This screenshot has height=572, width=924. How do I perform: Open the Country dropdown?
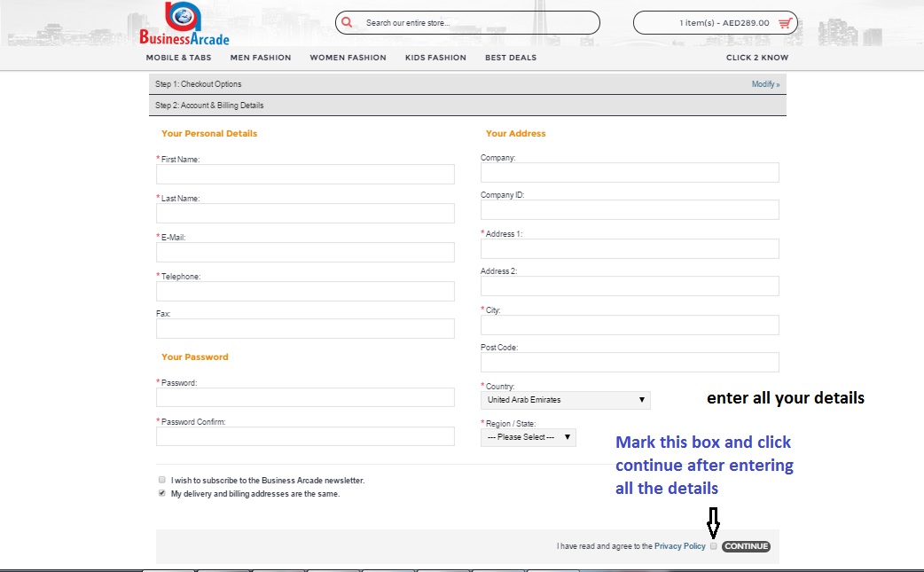pyautogui.click(x=566, y=400)
